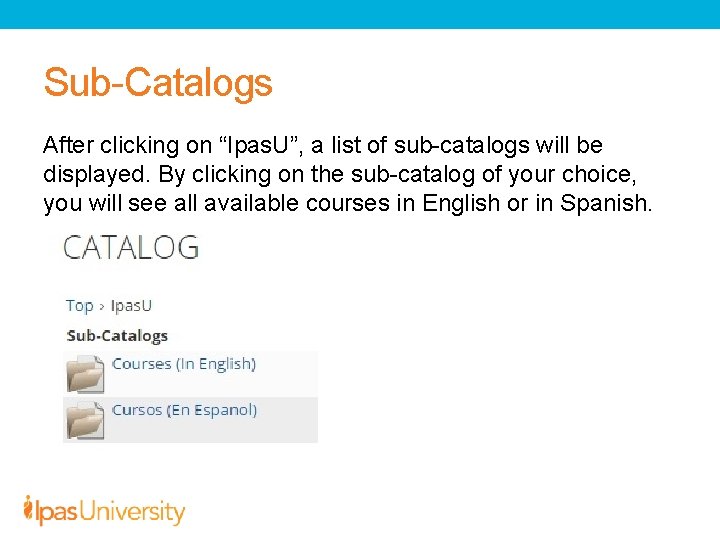Open the Courses (In English) sub-catalog link
Screen dimensions: 720x540
click(x=184, y=364)
